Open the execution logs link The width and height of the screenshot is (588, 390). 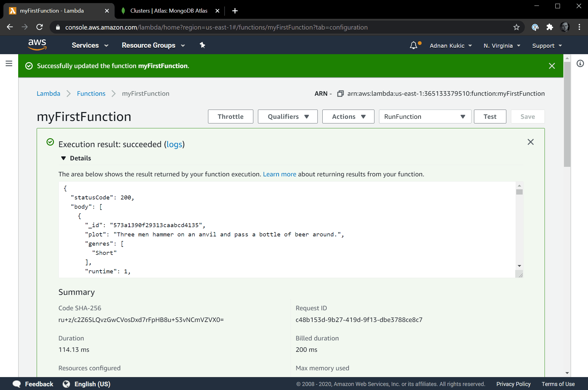pyautogui.click(x=174, y=144)
